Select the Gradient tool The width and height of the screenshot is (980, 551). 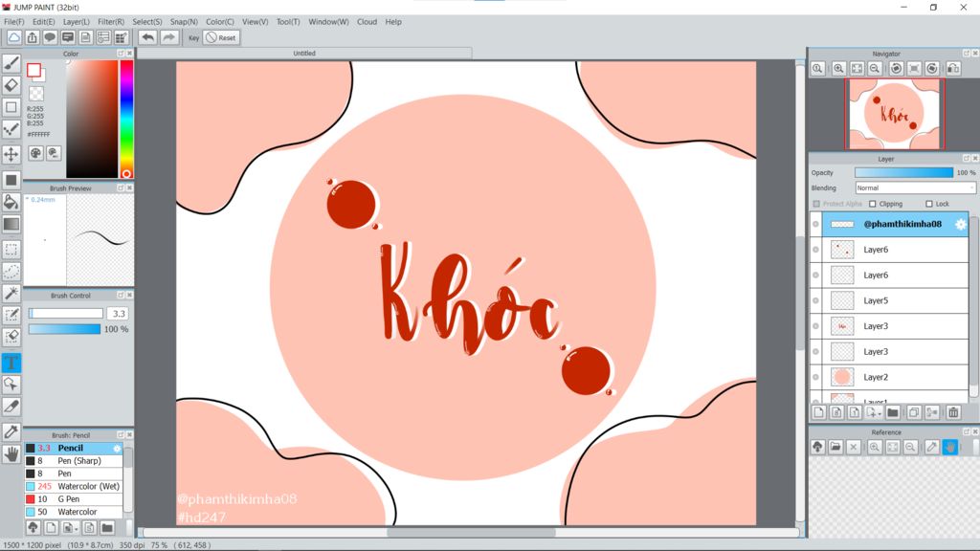[x=11, y=224]
